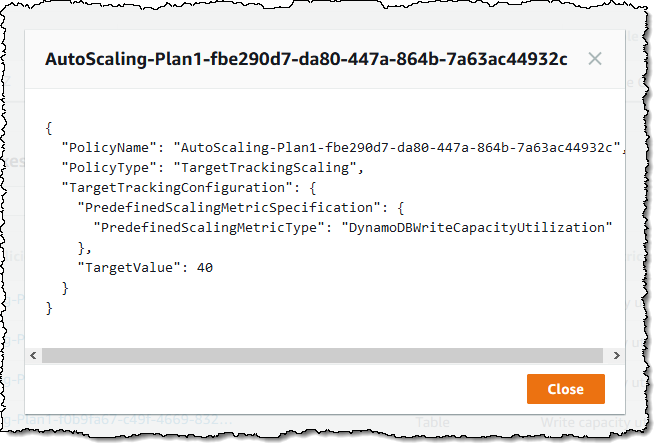Click the horizontal scrollbar right arrow
This screenshot has height=448, width=660.
click(x=609, y=354)
